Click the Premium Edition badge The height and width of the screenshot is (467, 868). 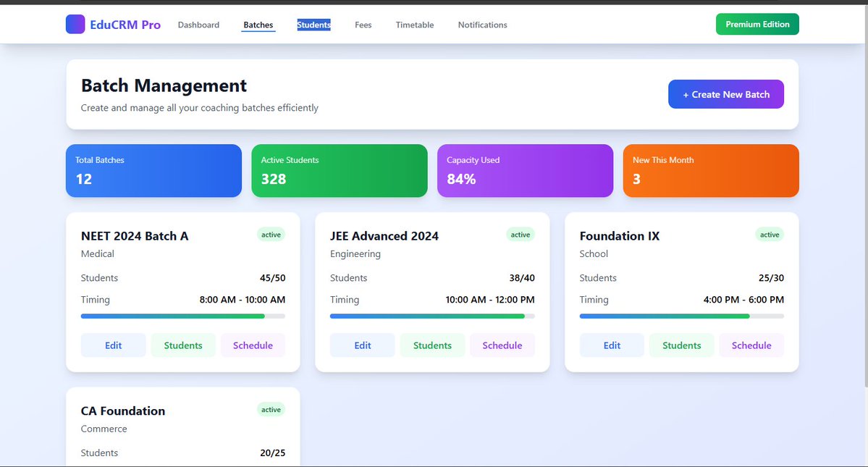757,23
